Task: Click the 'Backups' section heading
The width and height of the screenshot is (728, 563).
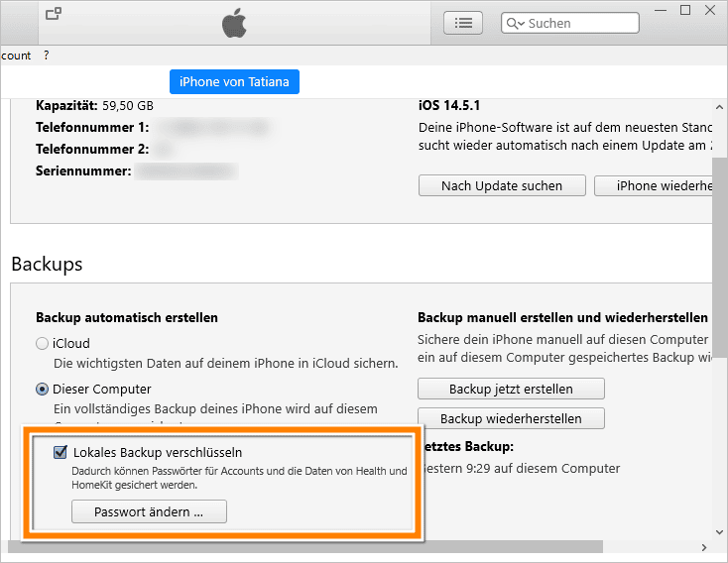Action: [47, 264]
